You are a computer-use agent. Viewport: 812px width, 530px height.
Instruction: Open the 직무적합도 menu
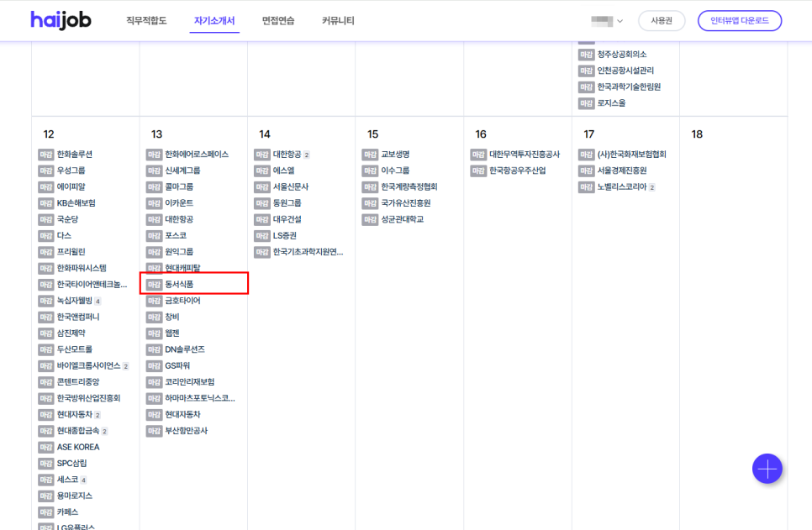pos(146,21)
